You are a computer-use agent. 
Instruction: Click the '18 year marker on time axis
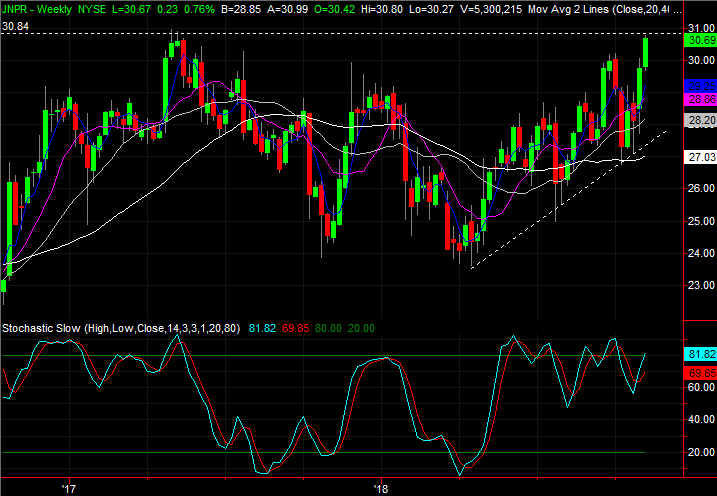(380, 488)
